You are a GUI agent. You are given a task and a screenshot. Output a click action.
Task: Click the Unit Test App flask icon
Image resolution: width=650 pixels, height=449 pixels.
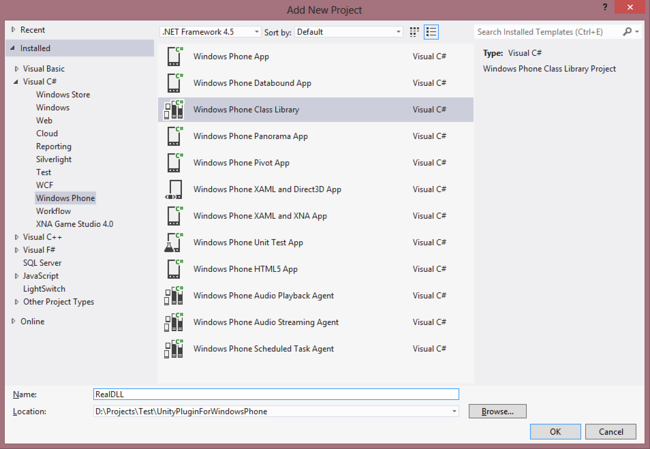pyautogui.click(x=173, y=243)
